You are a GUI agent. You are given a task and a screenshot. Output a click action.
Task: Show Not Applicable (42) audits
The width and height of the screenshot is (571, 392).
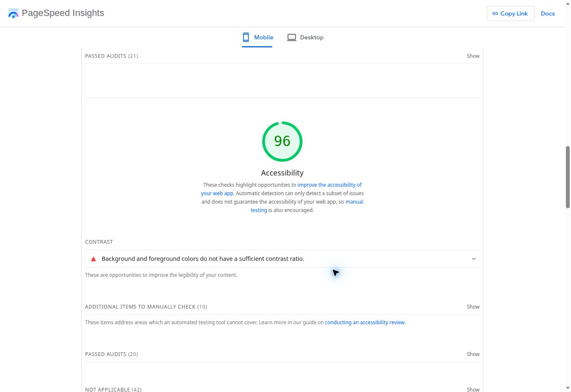pos(473,389)
